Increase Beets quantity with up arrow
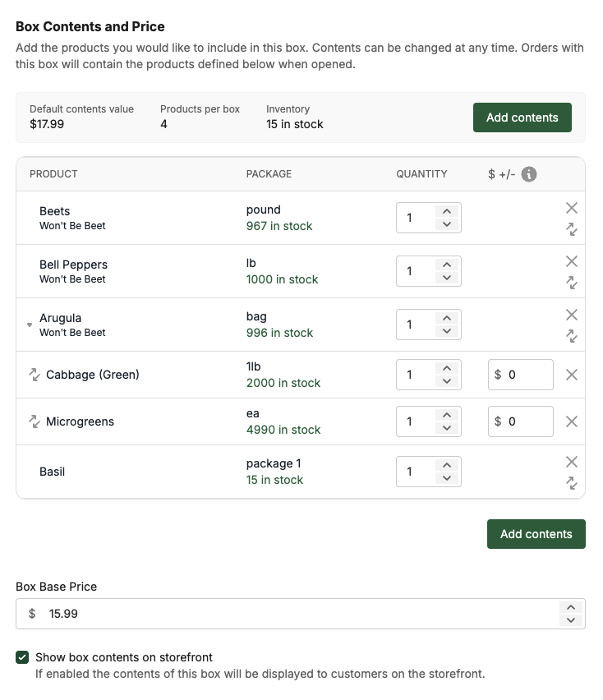This screenshot has height=700, width=603. (447, 211)
